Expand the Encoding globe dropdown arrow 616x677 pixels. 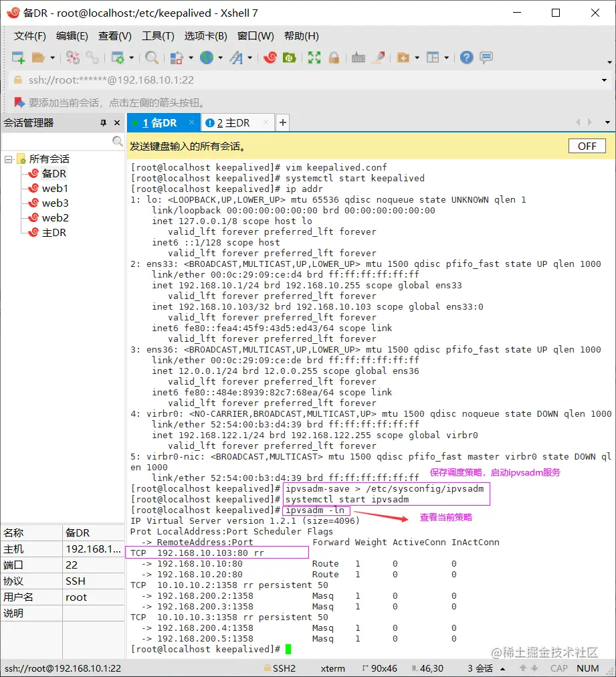click(220, 58)
